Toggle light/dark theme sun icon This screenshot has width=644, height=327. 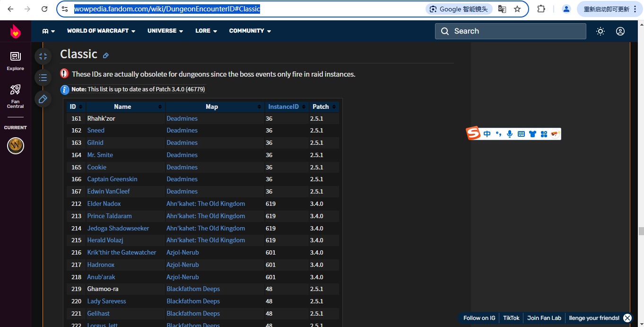(x=600, y=31)
